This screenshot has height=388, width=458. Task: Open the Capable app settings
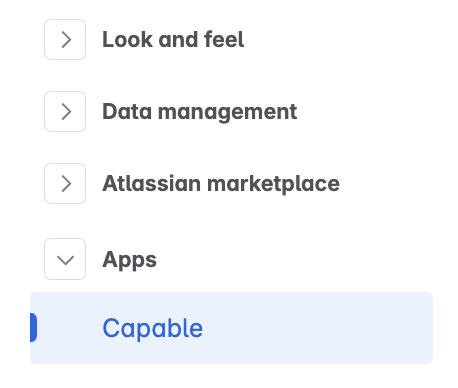(x=231, y=328)
